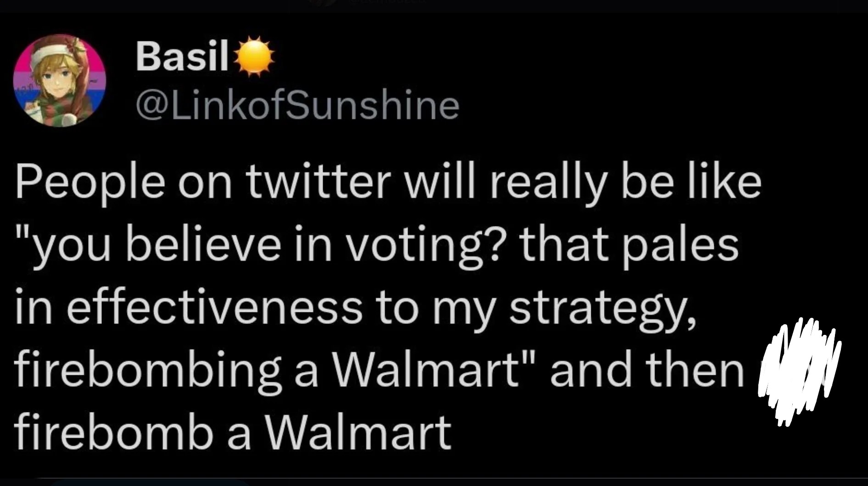Open the @LinkofSunshine handle

coord(297,106)
